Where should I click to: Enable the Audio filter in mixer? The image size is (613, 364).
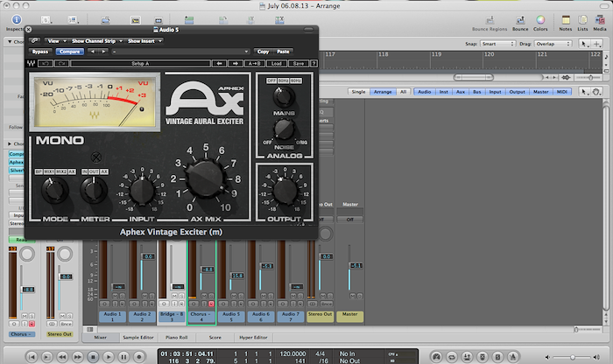pyautogui.click(x=424, y=92)
